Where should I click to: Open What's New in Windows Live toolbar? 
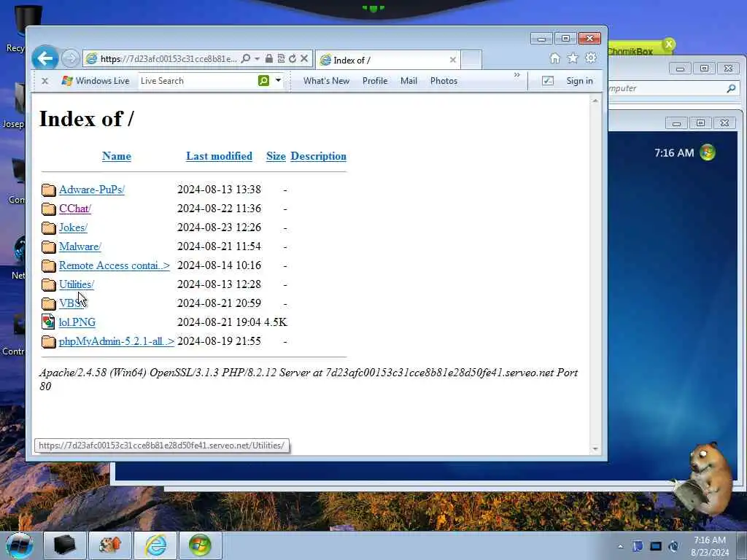326,81
